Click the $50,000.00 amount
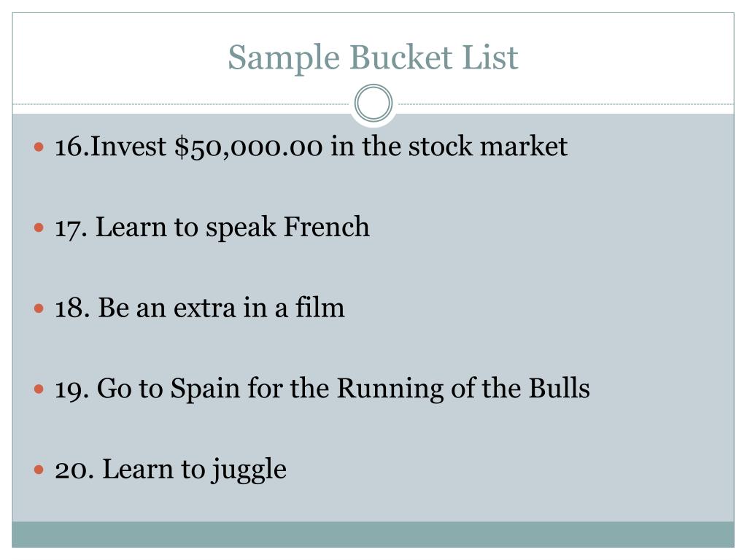The height and width of the screenshot is (560, 747). pos(248,147)
